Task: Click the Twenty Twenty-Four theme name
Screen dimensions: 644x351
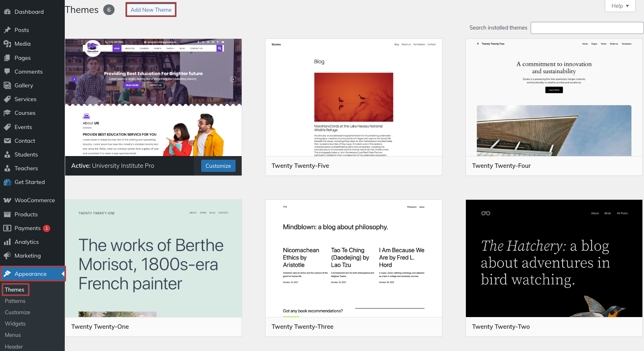Action: [501, 166]
